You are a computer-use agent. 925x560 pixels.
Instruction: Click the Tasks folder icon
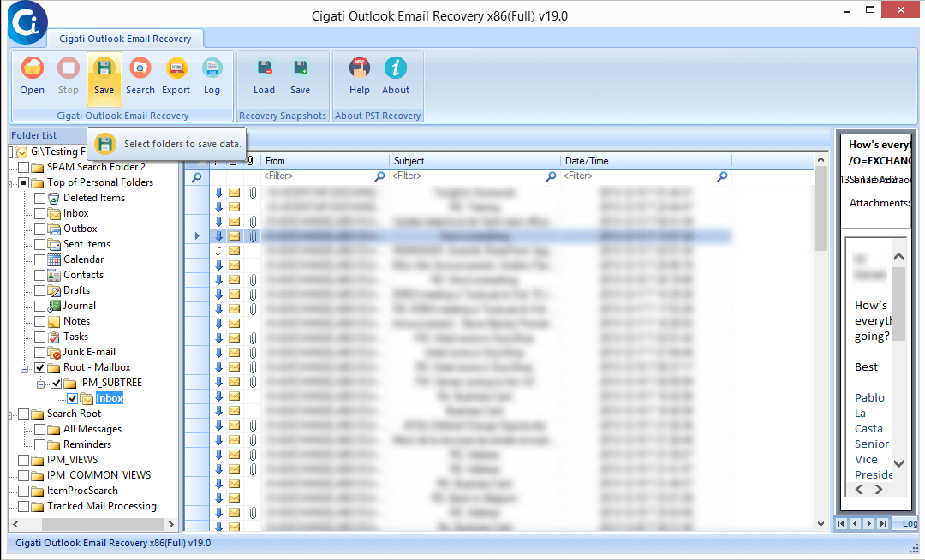click(x=54, y=337)
